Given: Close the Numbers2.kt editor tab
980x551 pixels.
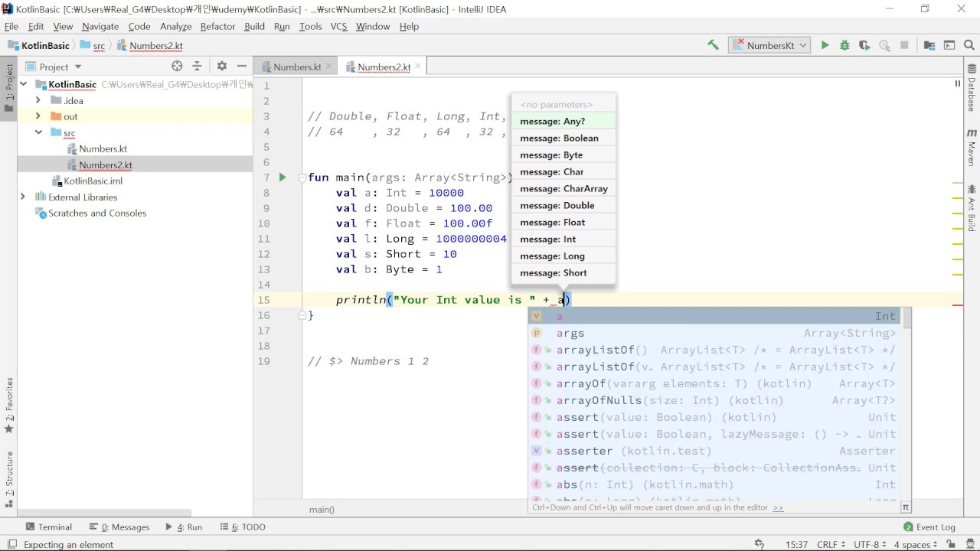Looking at the screenshot, I should 420,67.
